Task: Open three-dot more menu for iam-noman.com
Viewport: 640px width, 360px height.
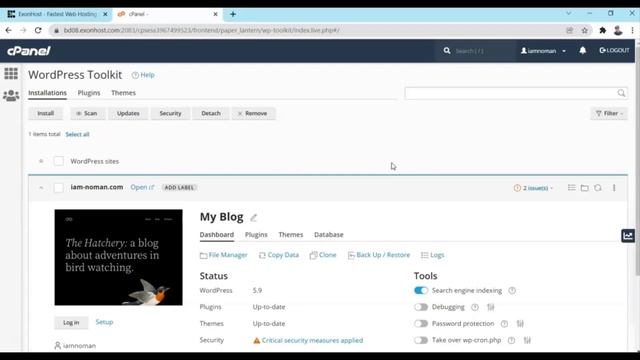Action: [614, 188]
